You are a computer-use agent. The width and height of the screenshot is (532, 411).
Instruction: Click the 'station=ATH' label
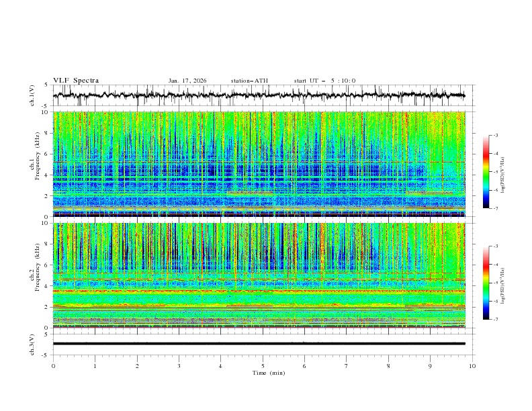click(249, 81)
